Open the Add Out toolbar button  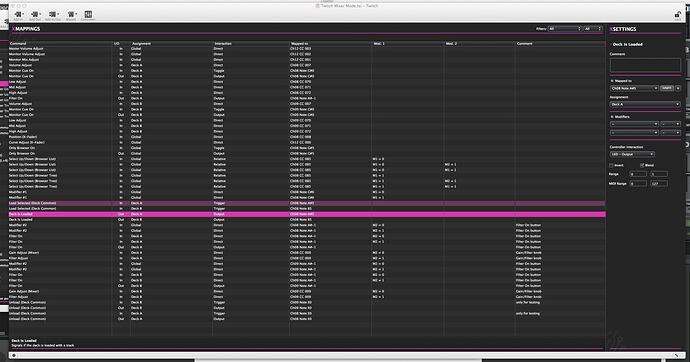pos(35,15)
